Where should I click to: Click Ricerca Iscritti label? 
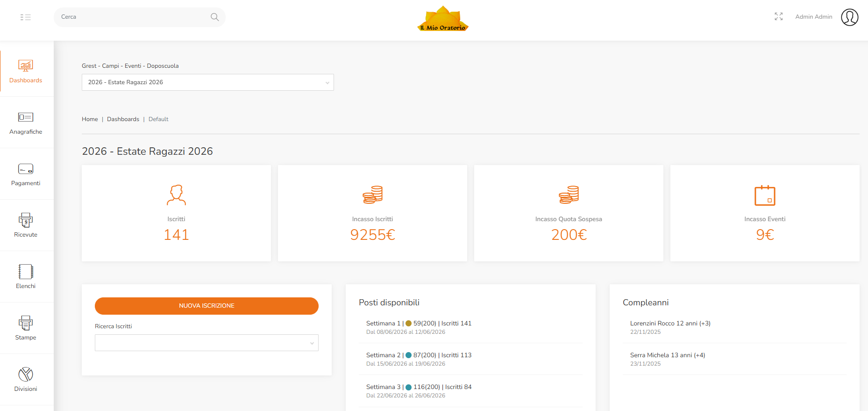(114, 326)
